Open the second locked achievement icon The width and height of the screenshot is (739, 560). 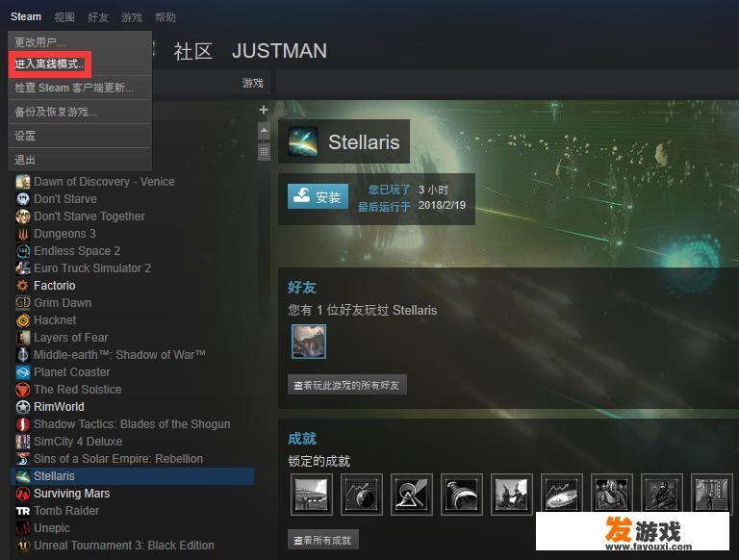pyautogui.click(x=362, y=495)
